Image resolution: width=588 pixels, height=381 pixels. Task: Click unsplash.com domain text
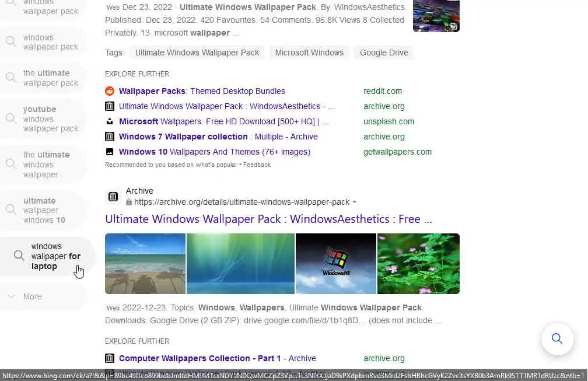pyautogui.click(x=388, y=121)
